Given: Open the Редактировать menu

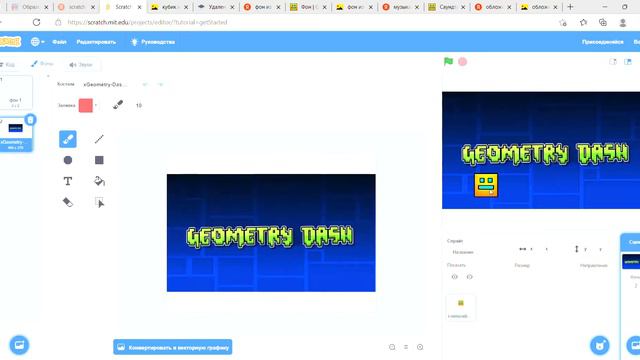Looking at the screenshot, I should click(96, 42).
